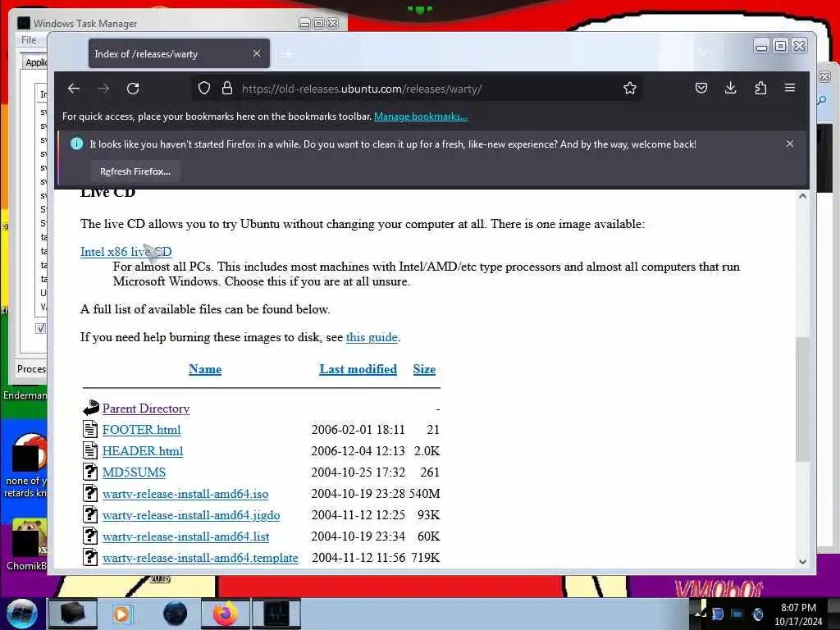Select the 540M size value
This screenshot has height=630, width=840.
(x=424, y=494)
